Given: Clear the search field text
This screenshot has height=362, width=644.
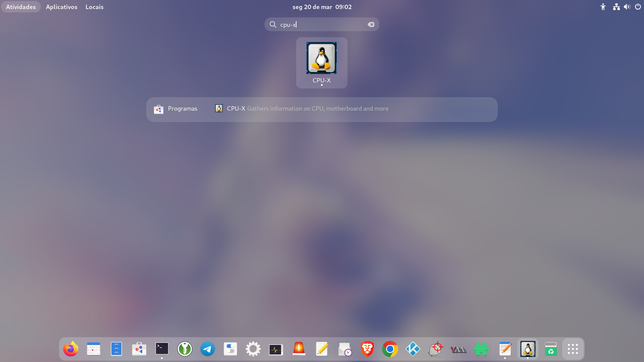Looking at the screenshot, I should coord(371,24).
